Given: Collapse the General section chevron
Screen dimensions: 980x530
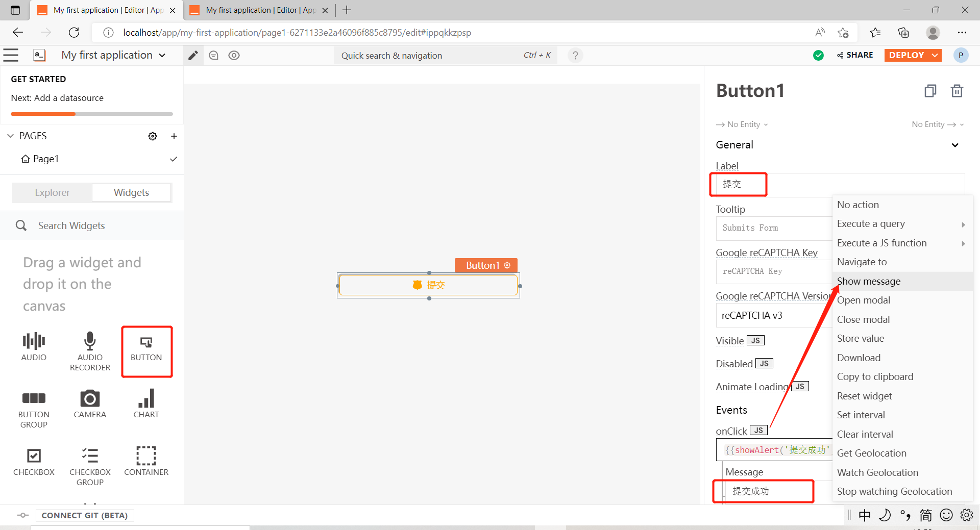Looking at the screenshot, I should 954,145.
